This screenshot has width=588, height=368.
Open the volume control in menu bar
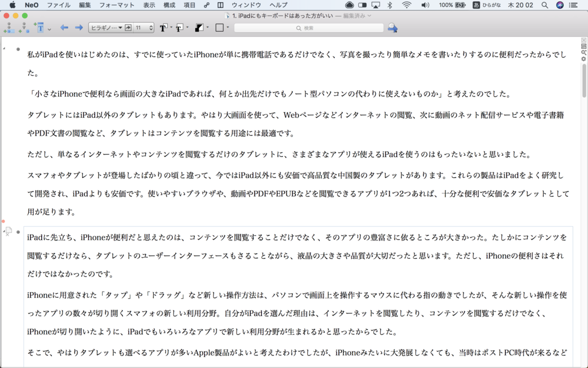coord(425,5)
